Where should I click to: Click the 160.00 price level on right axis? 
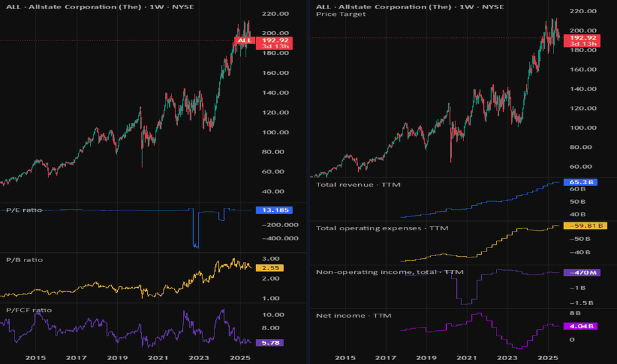coord(583,69)
